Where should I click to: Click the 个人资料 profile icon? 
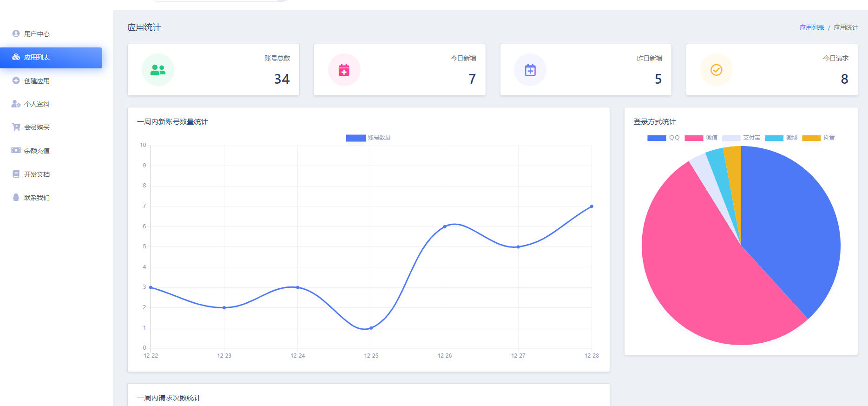point(16,104)
